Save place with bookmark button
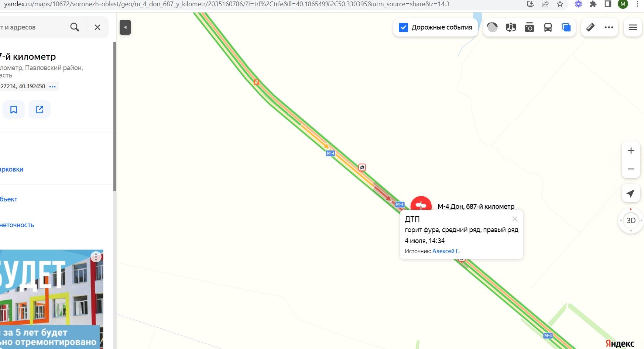 pos(14,110)
